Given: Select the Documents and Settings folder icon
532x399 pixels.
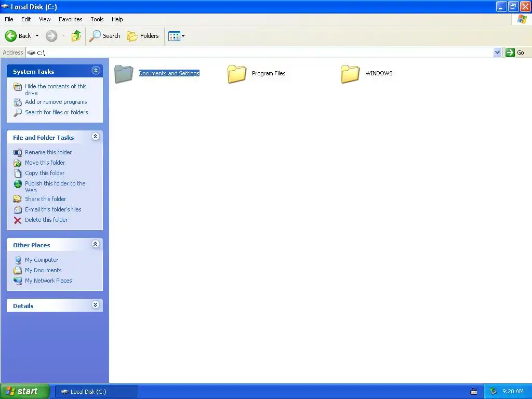Looking at the screenshot, I should pos(124,74).
